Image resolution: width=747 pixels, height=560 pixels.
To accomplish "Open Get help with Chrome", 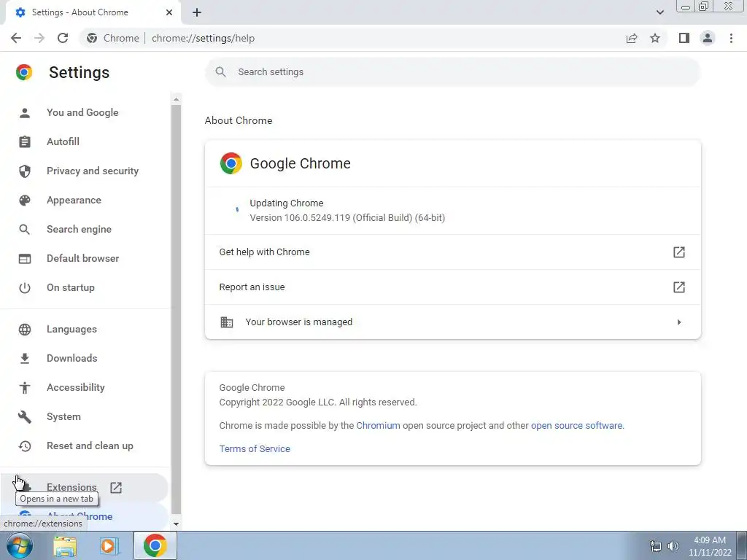I will (452, 252).
